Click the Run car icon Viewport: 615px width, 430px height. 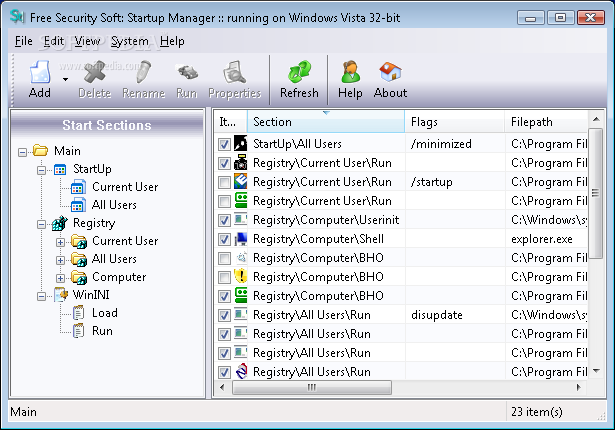pyautogui.click(x=187, y=72)
